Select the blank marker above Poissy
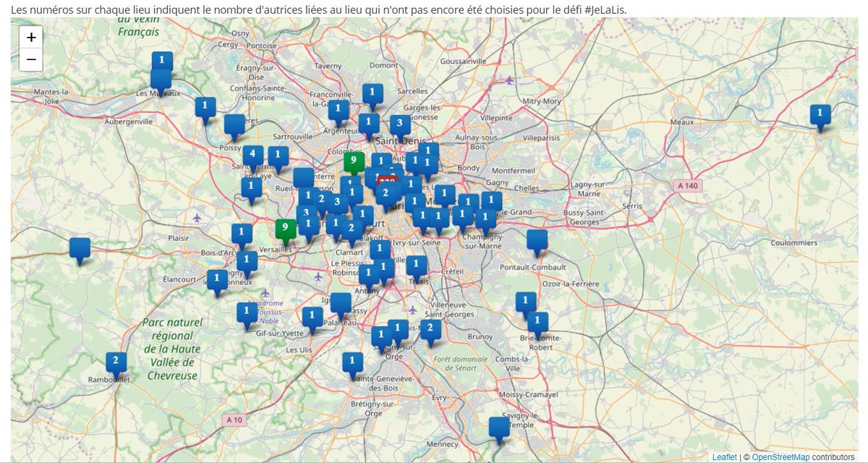Viewport: 868px width, 463px height. click(x=234, y=124)
